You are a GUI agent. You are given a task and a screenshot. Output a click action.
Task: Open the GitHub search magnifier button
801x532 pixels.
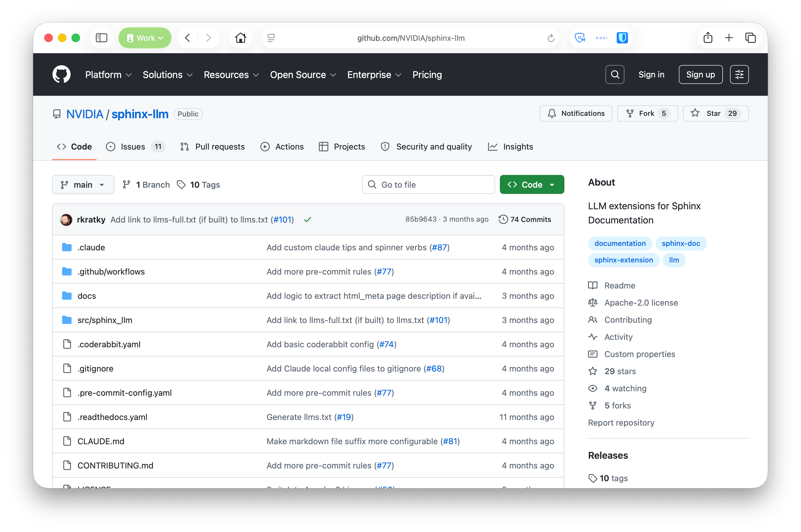pos(615,74)
